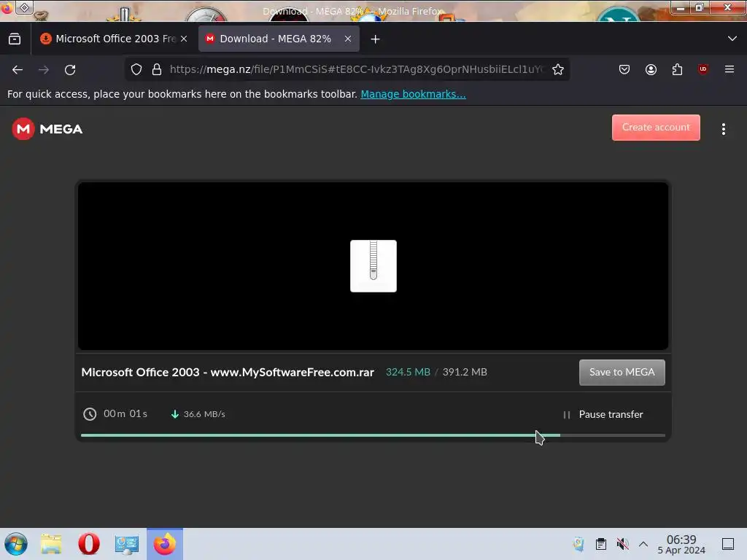Open the tracking protection shield
This screenshot has height=560, width=747.
click(136, 69)
